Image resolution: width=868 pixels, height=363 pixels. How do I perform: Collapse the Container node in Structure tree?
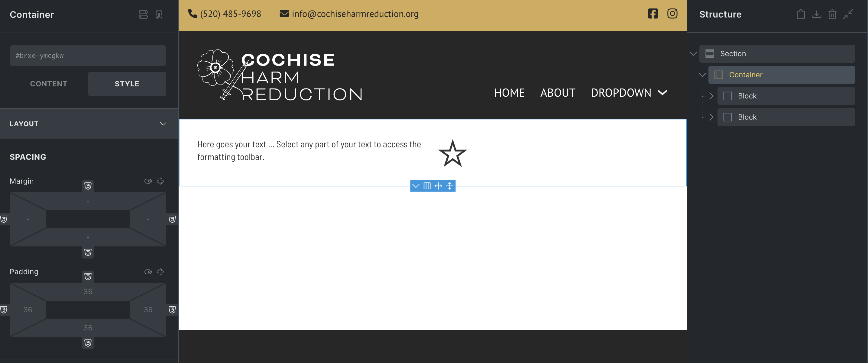[702, 75]
